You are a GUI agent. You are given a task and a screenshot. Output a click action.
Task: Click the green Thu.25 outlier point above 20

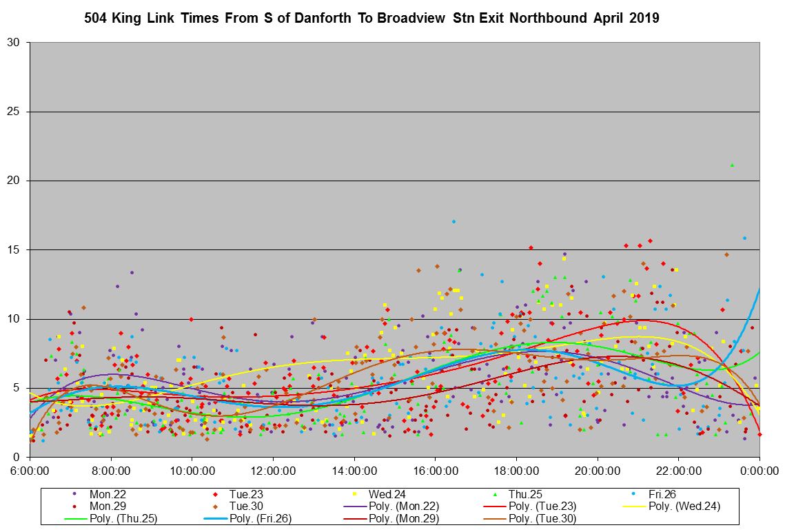click(x=732, y=165)
